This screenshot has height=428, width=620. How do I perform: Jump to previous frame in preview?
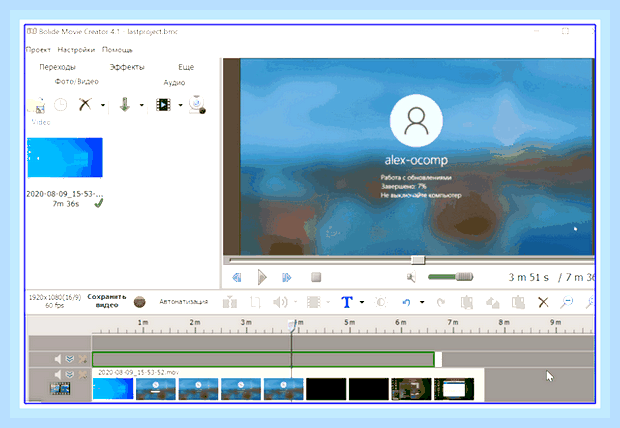pyautogui.click(x=237, y=277)
